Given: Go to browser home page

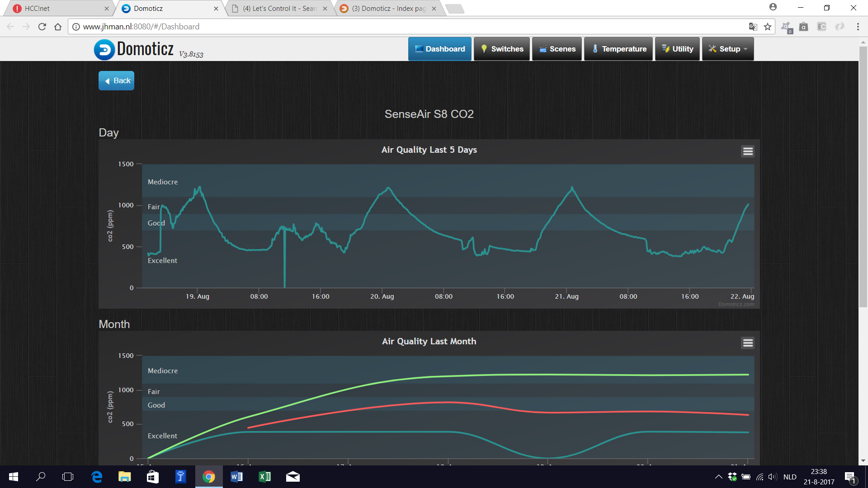Looking at the screenshot, I should coord(58,27).
